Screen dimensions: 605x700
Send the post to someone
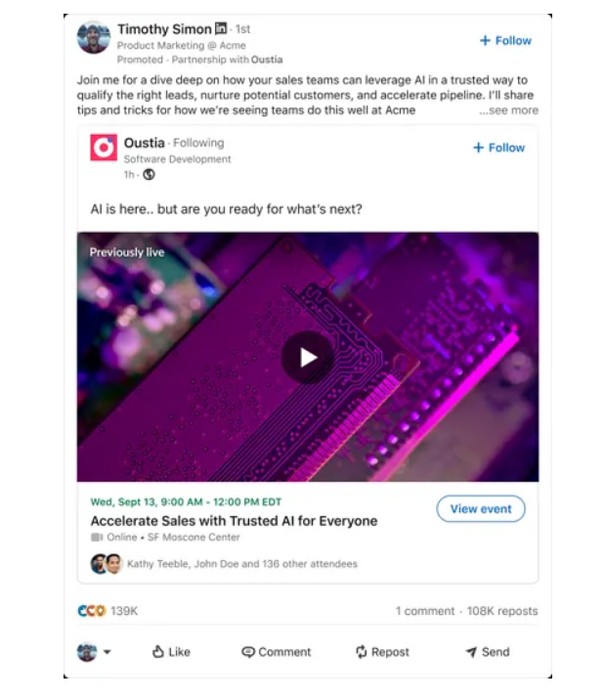pos(487,652)
